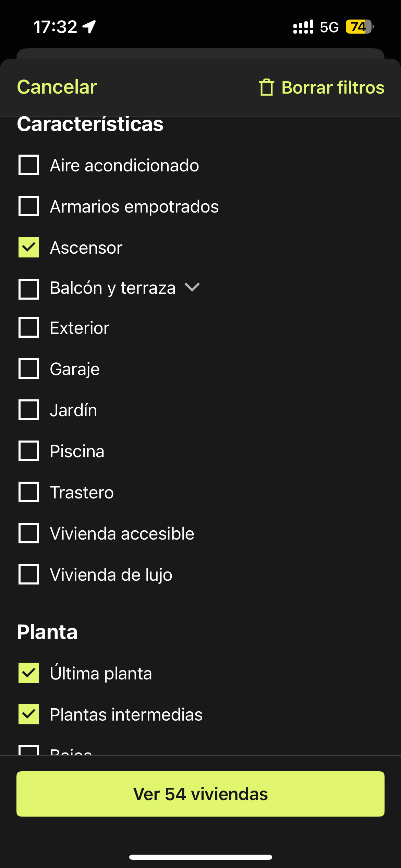Image resolution: width=401 pixels, height=868 pixels.
Task: Select the Exterior checkbox
Action: pos(29,327)
